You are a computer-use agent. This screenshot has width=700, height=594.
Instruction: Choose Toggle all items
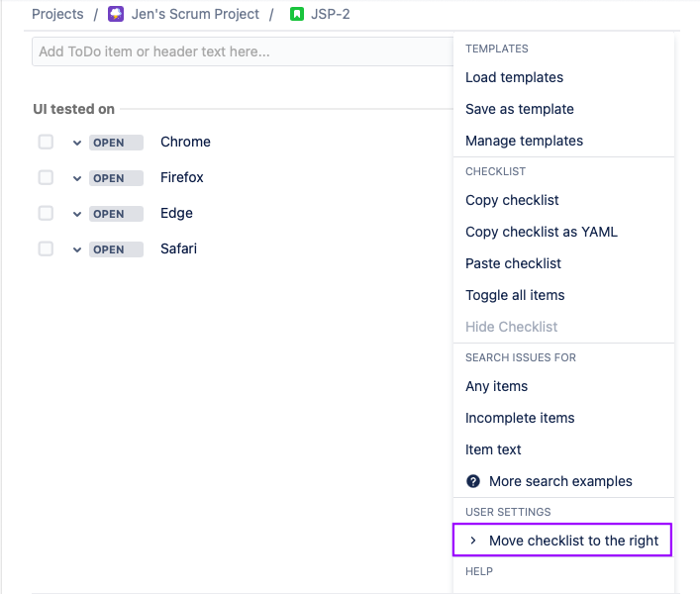pos(515,295)
